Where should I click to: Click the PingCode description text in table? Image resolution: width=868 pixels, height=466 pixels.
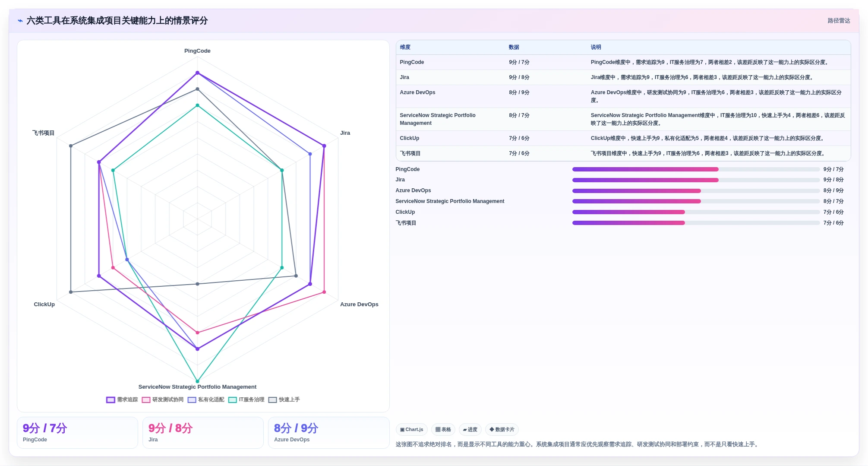click(710, 62)
